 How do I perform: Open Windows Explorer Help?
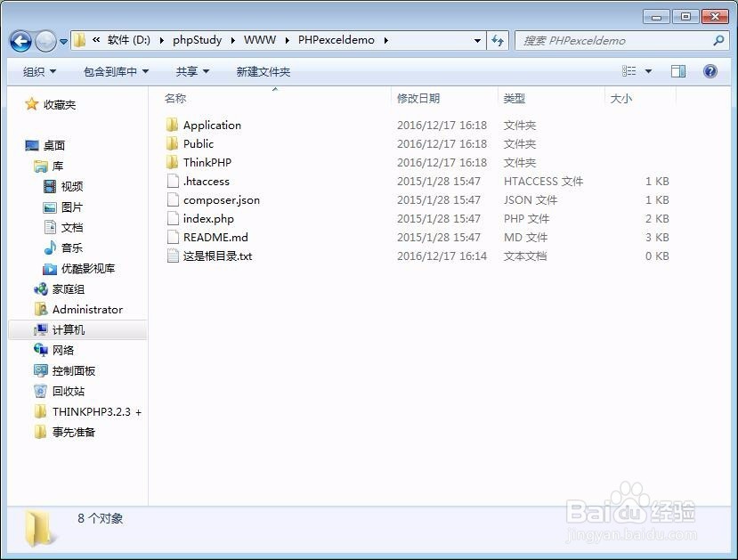point(710,71)
